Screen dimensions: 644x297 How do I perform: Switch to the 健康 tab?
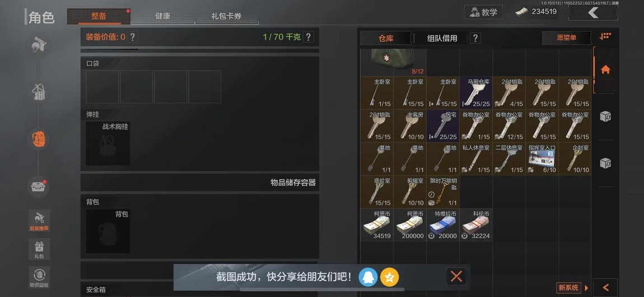pyautogui.click(x=162, y=16)
